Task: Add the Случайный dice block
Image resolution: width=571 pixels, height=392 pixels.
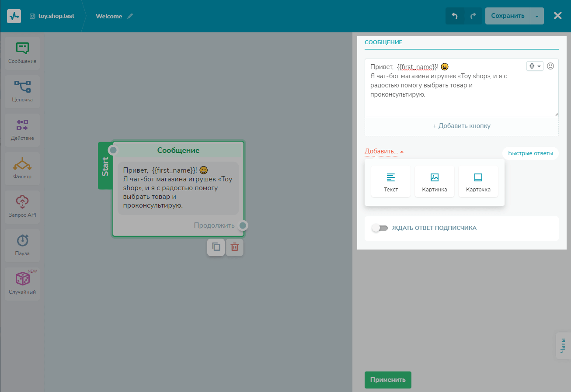Action: [x=22, y=284]
